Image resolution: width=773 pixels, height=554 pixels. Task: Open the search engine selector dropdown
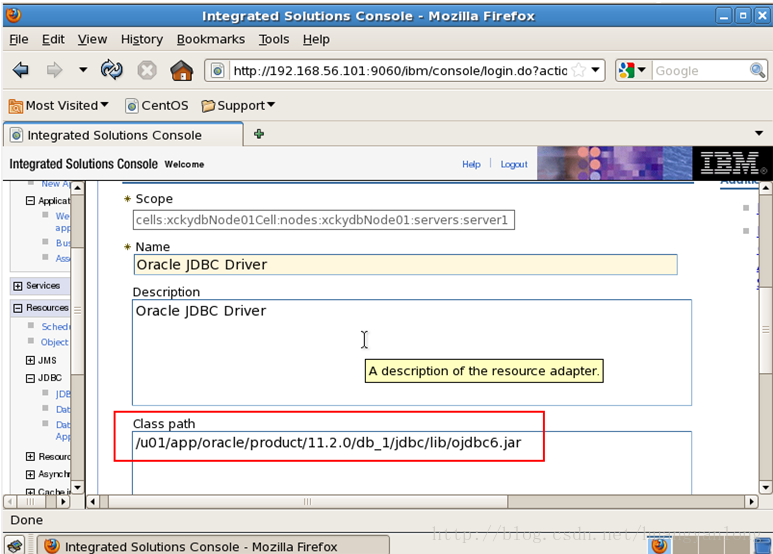pos(633,70)
